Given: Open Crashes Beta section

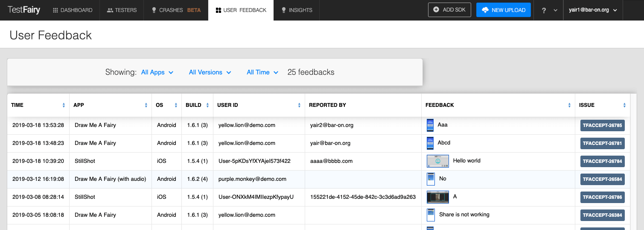Looking at the screenshot, I should pyautogui.click(x=176, y=10).
